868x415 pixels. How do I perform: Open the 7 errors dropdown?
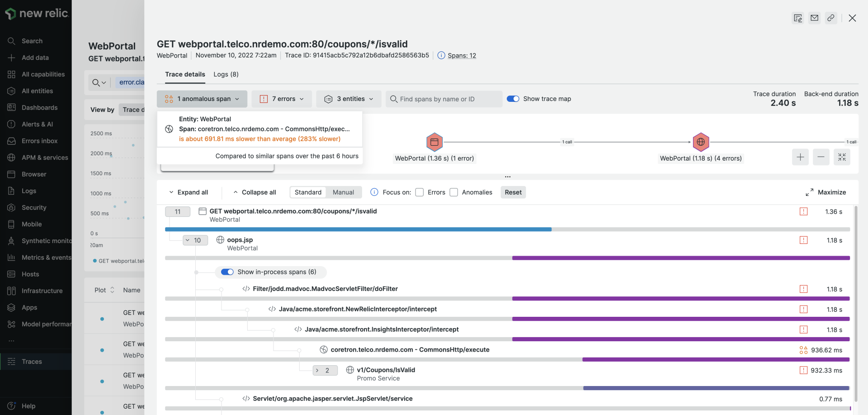[x=281, y=99]
